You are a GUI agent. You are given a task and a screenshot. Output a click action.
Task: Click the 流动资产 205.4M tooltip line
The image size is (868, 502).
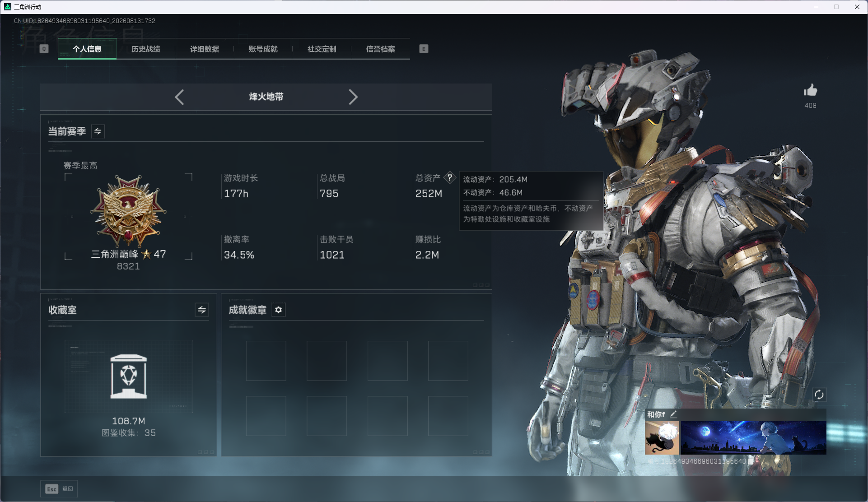495,180
